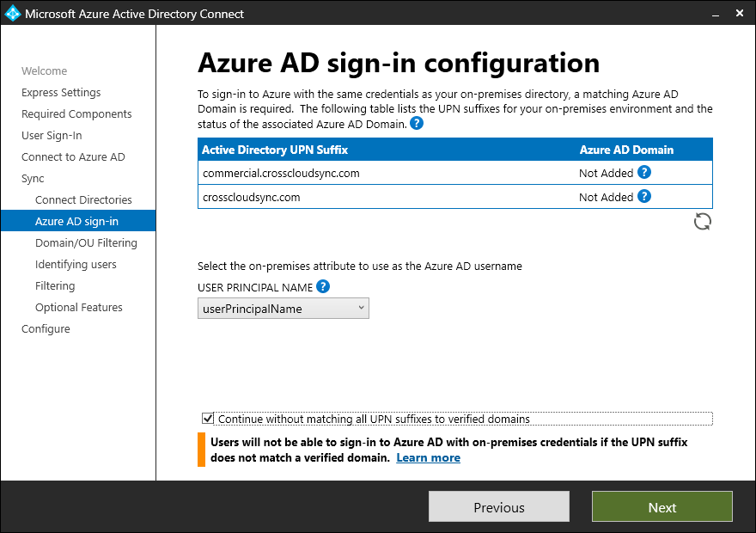The height and width of the screenshot is (533, 756).
Task: Select the Required Components step
Action: pyautogui.click(x=76, y=113)
